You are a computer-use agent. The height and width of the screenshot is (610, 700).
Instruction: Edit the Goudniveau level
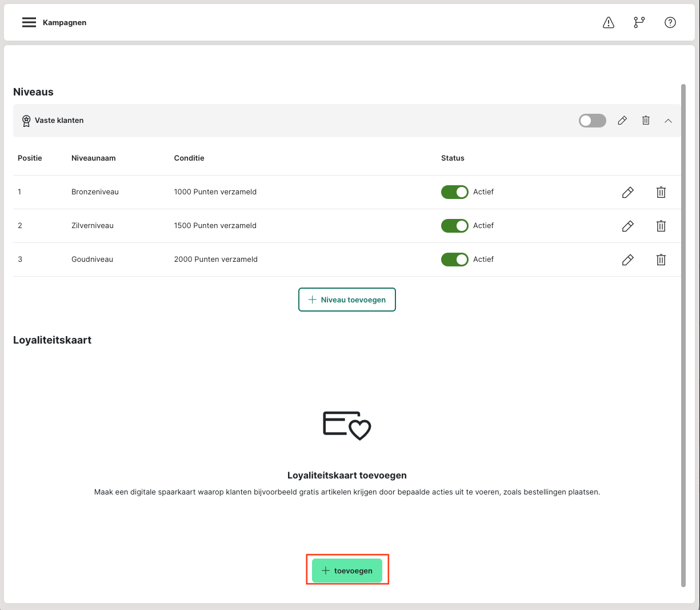click(x=627, y=260)
